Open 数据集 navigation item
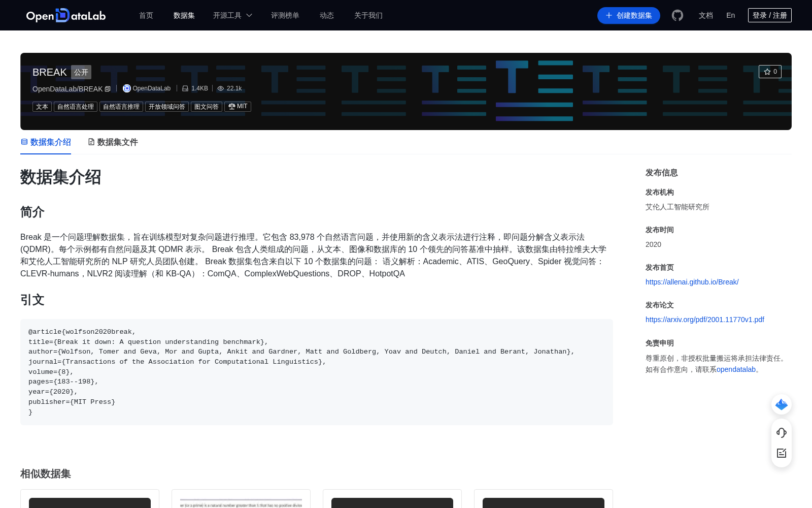 184,15
